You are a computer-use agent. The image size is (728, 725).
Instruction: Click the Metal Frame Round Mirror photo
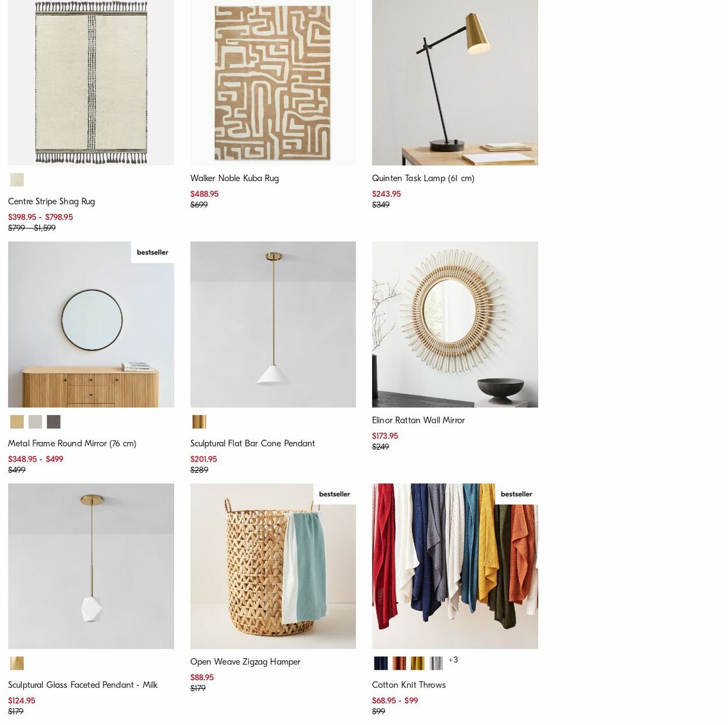click(x=91, y=324)
